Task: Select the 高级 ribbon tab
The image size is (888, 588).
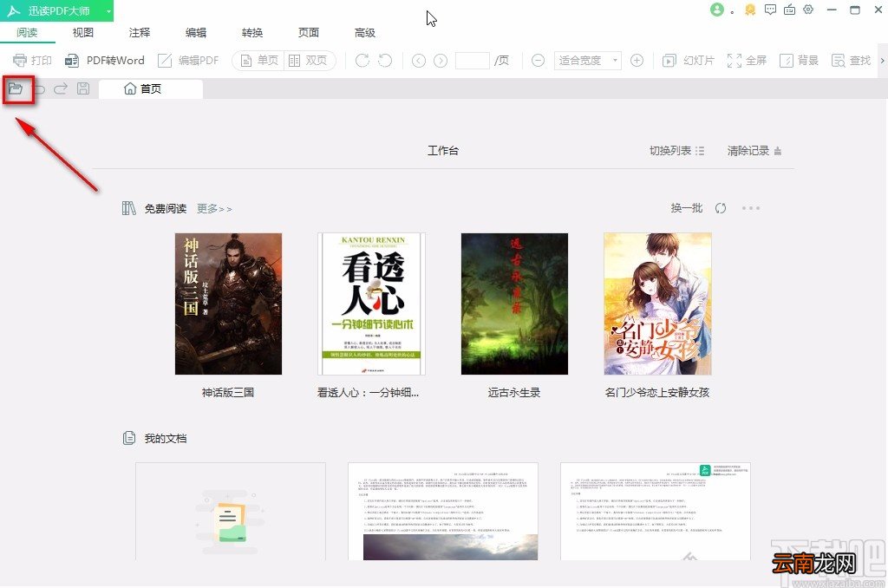Action: pos(365,32)
